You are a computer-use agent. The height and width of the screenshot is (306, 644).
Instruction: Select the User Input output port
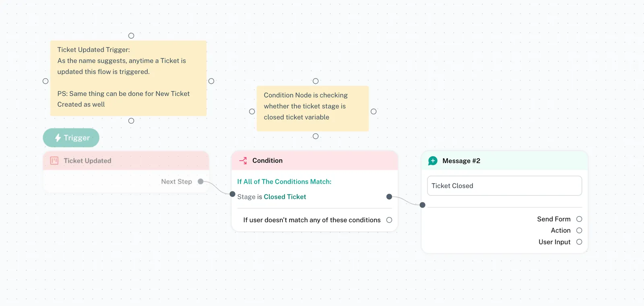pyautogui.click(x=579, y=242)
